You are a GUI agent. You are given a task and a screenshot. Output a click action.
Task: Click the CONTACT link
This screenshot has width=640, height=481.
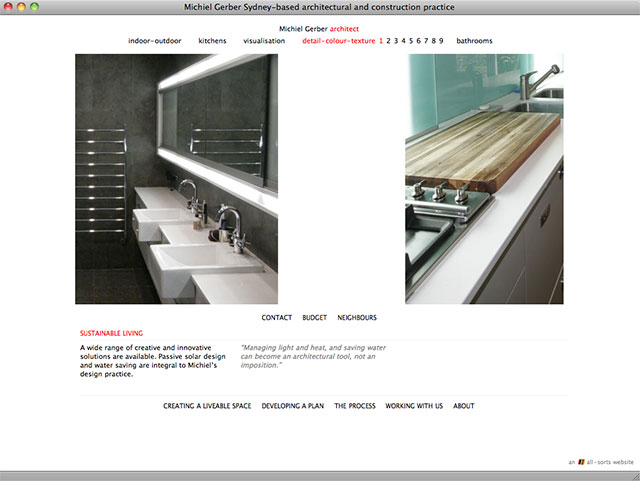click(277, 318)
